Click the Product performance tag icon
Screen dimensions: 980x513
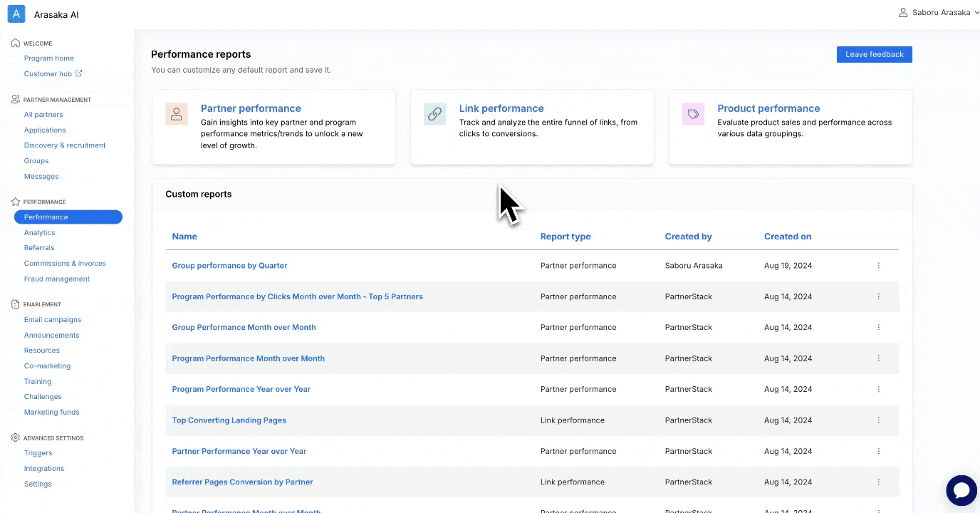point(693,114)
